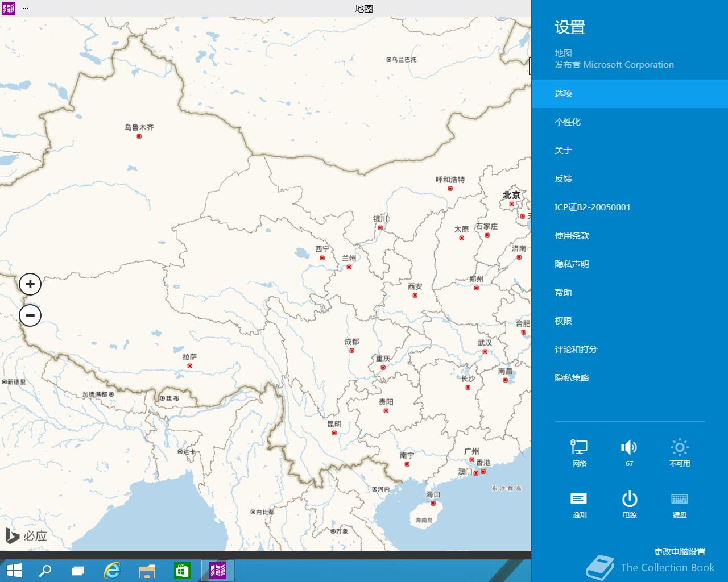
Task: Open 帮助 (Help) entry
Action: coord(630,293)
